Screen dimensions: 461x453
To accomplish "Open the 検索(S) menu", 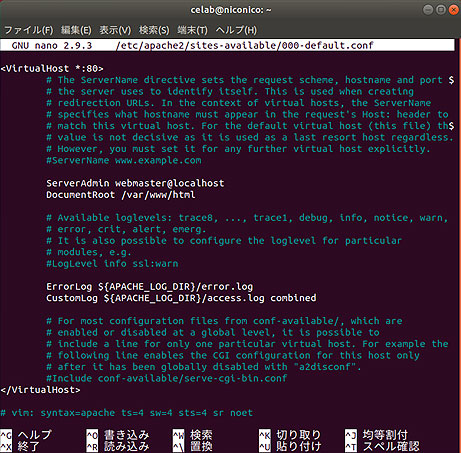I will [154, 30].
